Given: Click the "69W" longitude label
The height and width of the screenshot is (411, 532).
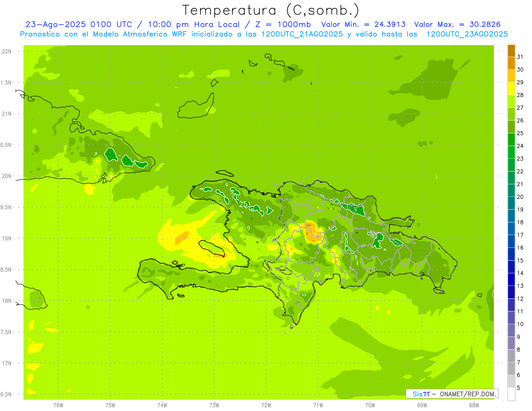Looking at the screenshot, I should 422,405.
